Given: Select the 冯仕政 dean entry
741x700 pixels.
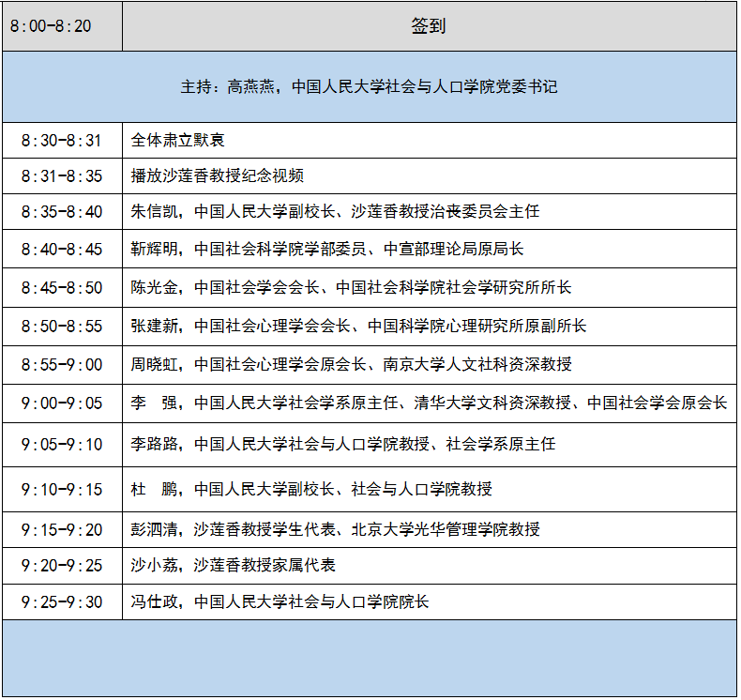Looking at the screenshot, I should (x=280, y=601).
